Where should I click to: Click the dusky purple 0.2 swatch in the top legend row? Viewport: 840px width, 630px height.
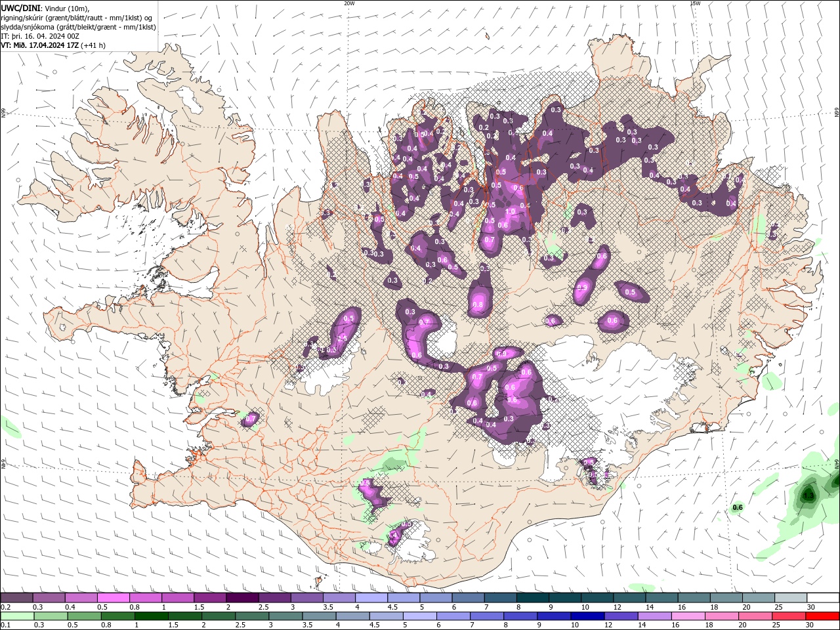16,598
